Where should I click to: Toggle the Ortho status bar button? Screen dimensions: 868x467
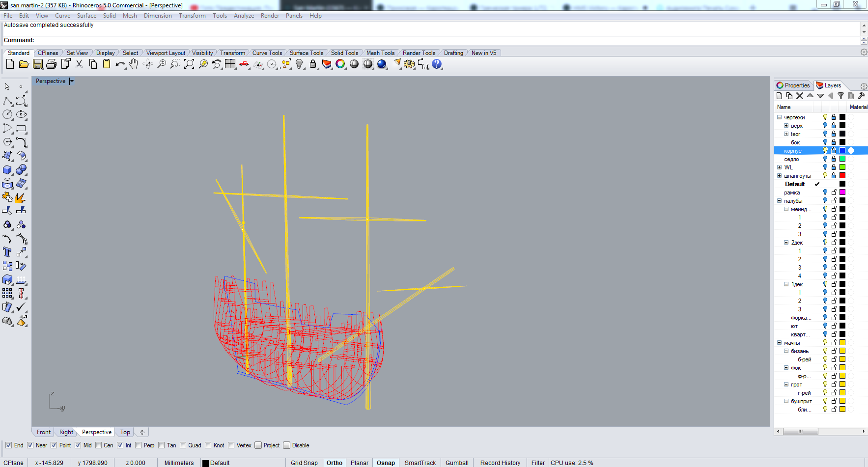335,463
